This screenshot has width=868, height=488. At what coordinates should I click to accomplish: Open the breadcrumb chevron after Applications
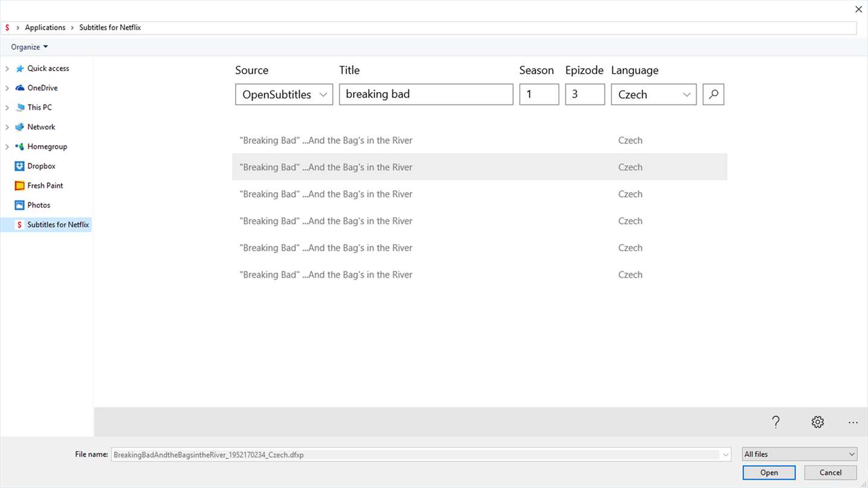[x=72, y=28]
